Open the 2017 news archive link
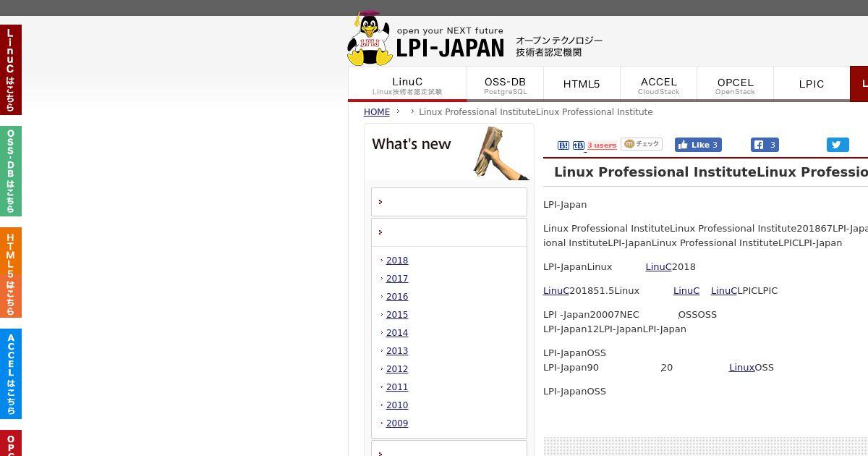 [x=397, y=279]
